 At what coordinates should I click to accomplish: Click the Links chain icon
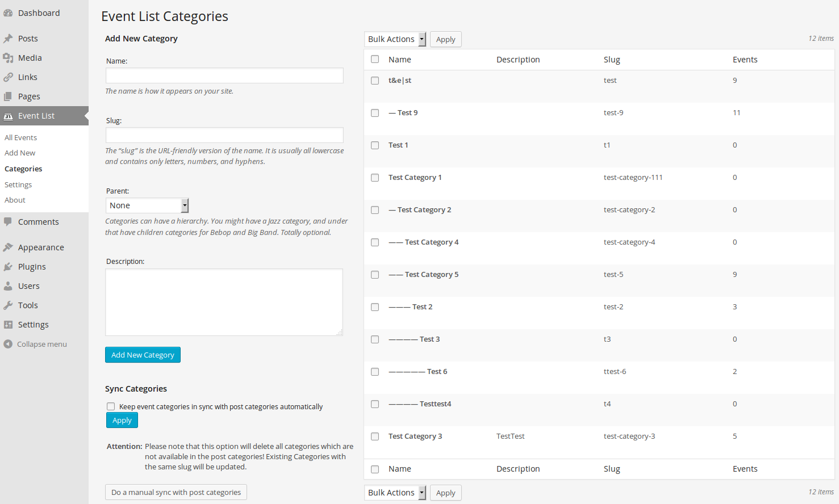(x=8, y=77)
